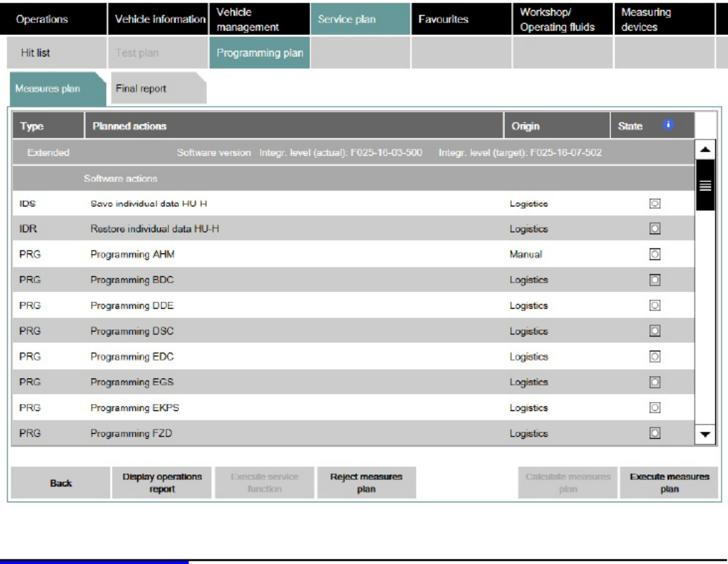Screen dimensions: 728x564
Task: Select 'Programming AHM' row text
Action: [132, 255]
